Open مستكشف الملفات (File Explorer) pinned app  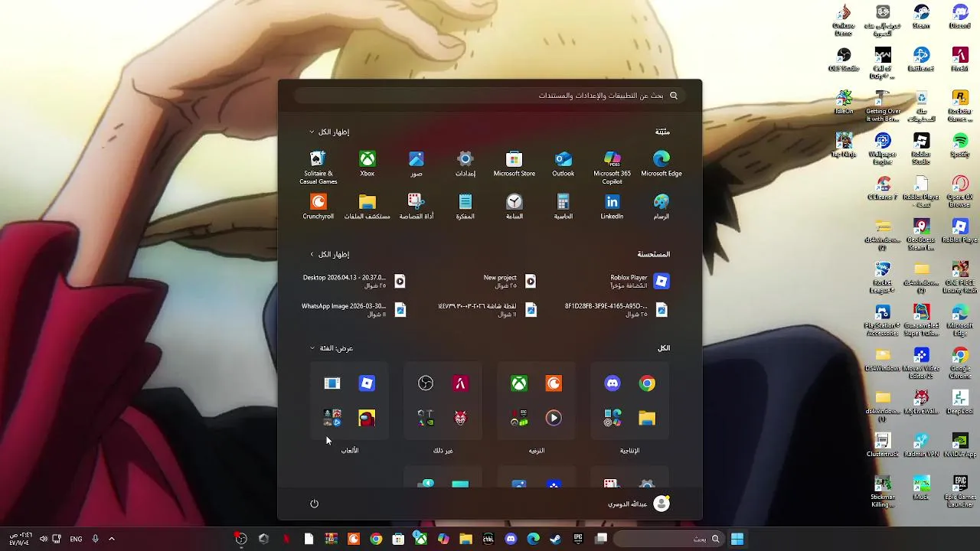(x=367, y=207)
